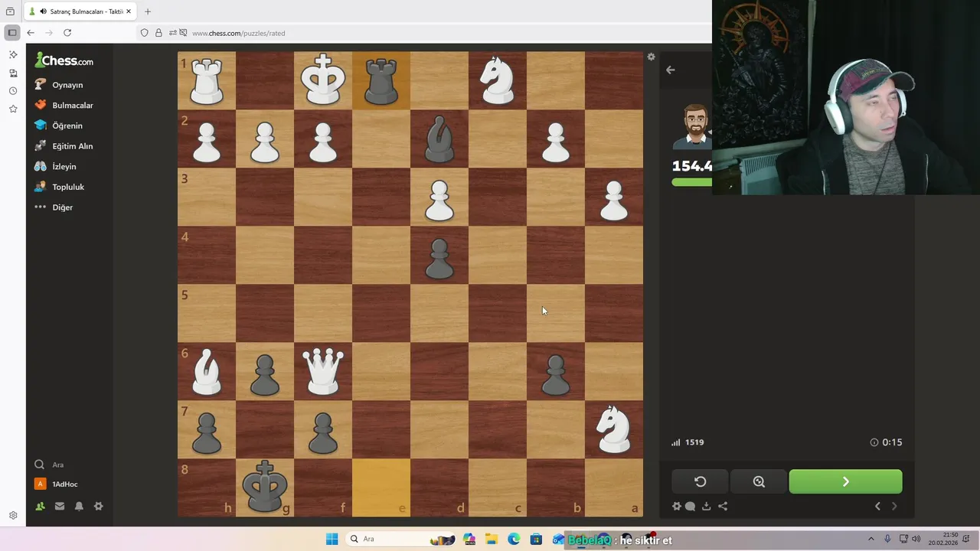The width and height of the screenshot is (980, 551).
Task: Open the volume speaker tray icon
Action: (916, 540)
